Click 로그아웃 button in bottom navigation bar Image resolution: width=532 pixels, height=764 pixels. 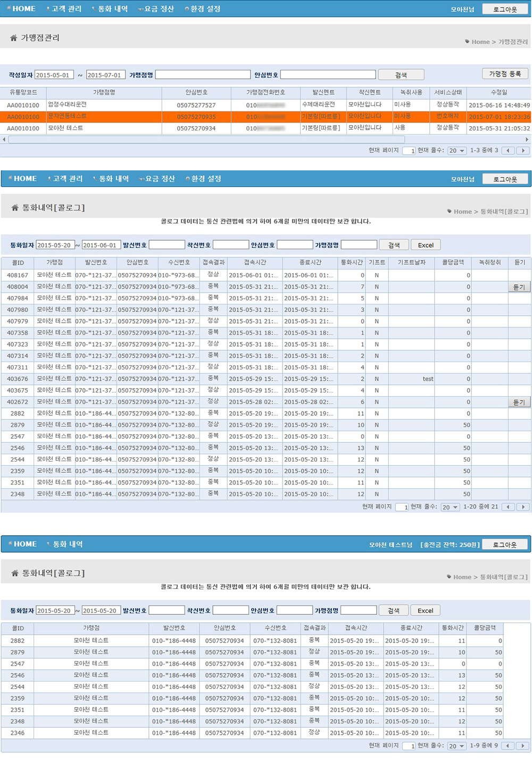[x=504, y=544]
